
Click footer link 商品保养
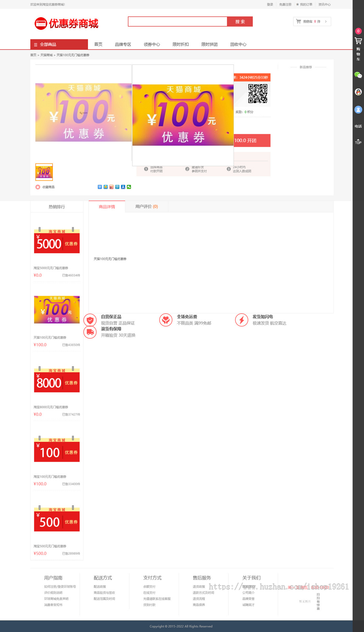pos(199,605)
